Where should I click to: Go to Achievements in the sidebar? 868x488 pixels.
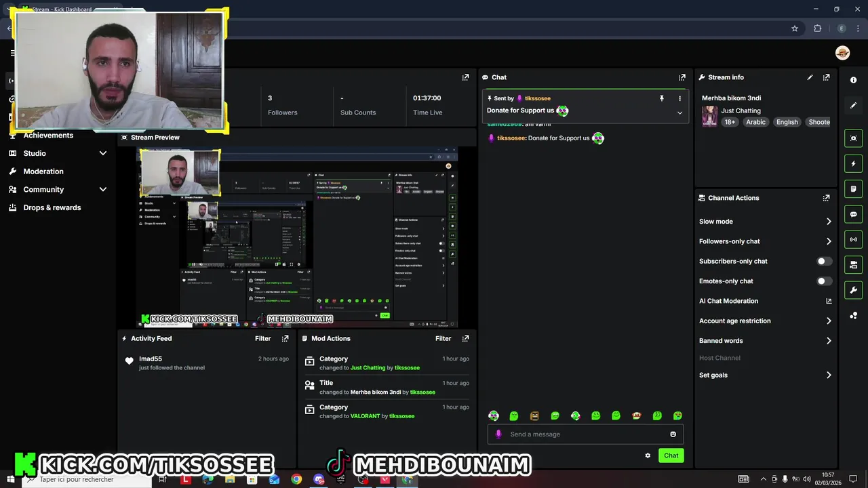(48, 136)
